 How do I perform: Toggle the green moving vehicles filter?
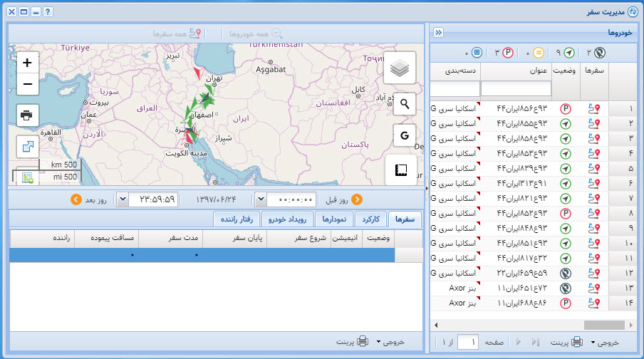[x=568, y=53]
